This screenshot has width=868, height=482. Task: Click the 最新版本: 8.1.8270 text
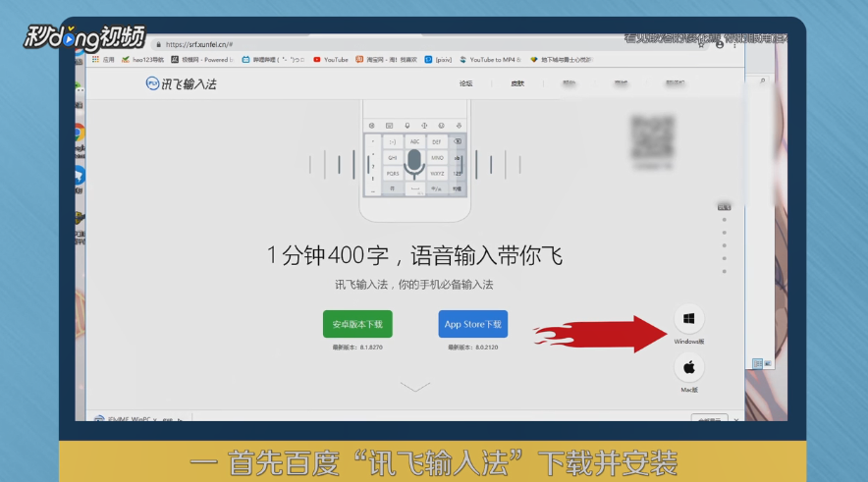point(357,347)
